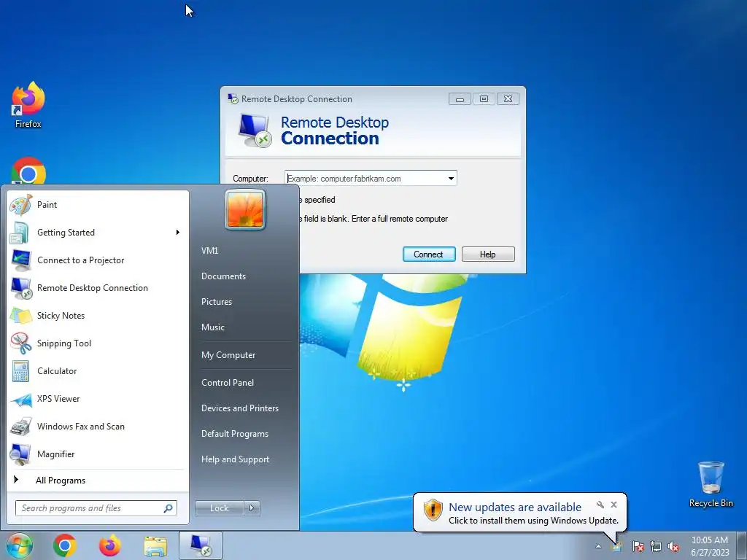Open Help and Support
This screenshot has height=560, width=747.
click(236, 459)
